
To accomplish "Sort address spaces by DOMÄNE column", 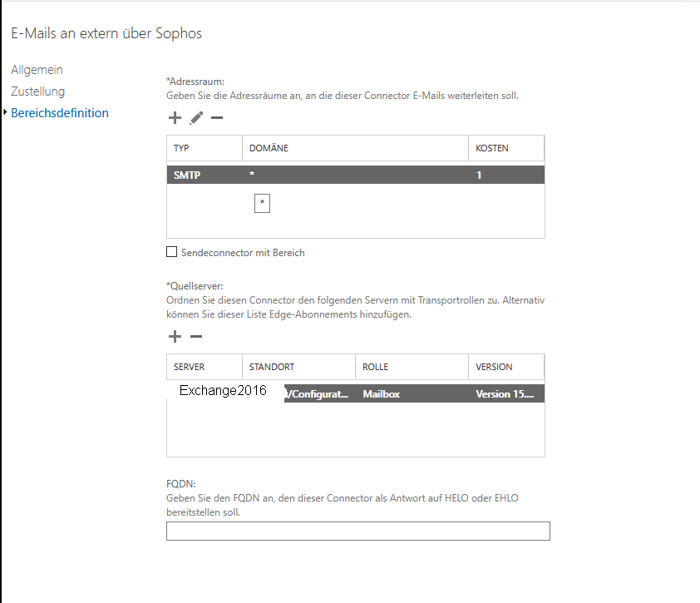I will 355,148.
